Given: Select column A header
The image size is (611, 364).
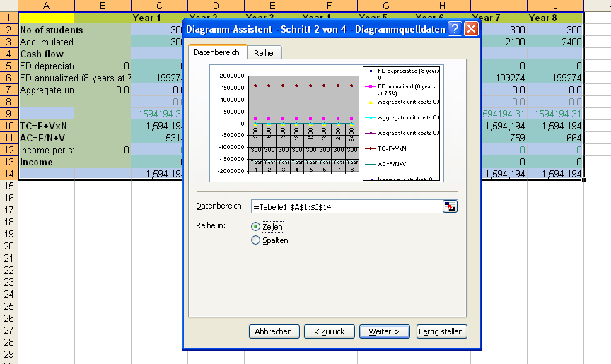Looking at the screenshot, I should click(x=47, y=6).
